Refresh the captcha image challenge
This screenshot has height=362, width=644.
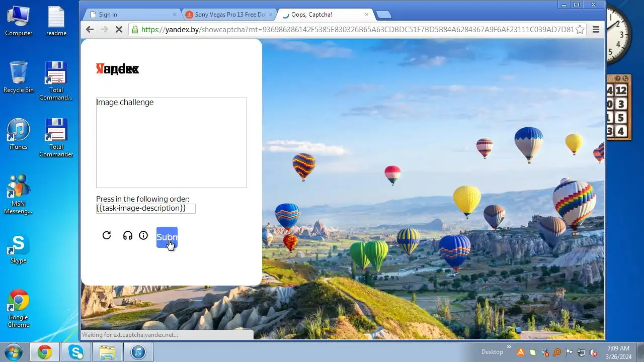point(107,235)
